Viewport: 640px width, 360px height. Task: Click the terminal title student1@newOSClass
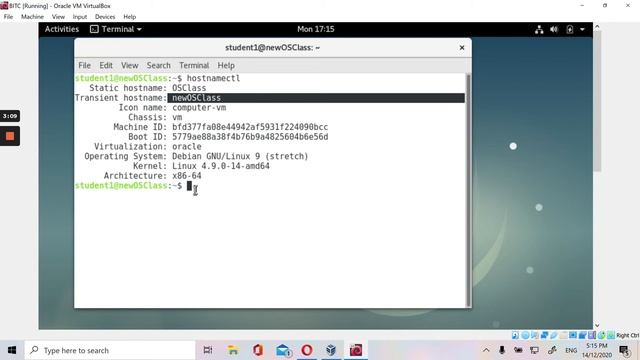point(272,48)
